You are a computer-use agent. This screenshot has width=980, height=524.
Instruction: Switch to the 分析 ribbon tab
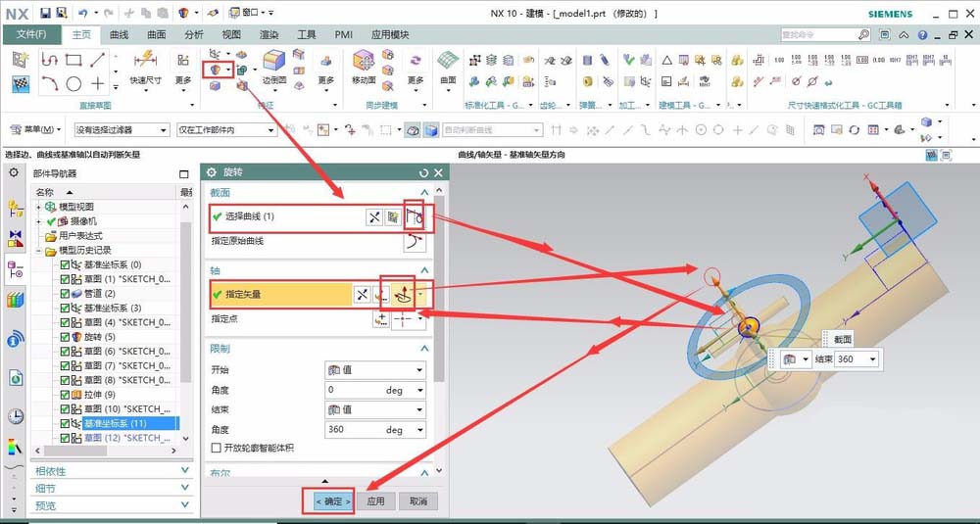coord(194,35)
